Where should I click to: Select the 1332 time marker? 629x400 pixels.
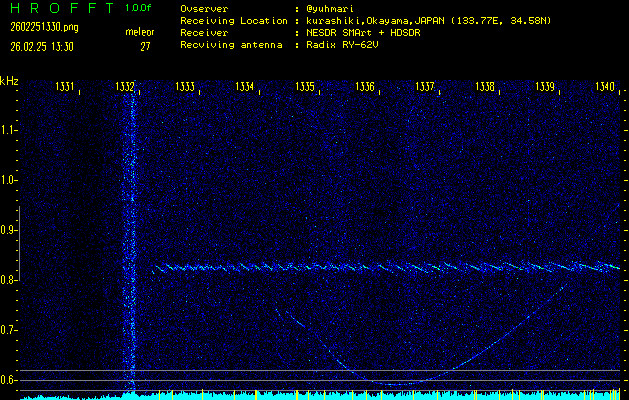point(126,87)
